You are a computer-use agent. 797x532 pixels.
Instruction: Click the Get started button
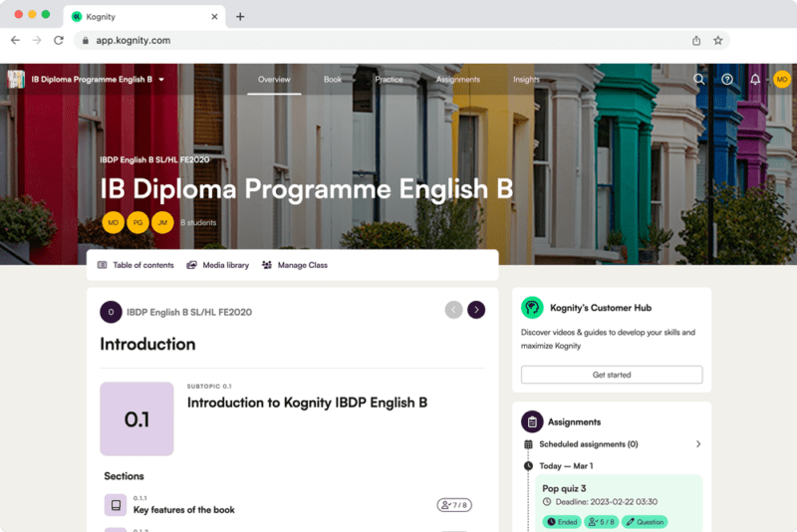click(612, 375)
